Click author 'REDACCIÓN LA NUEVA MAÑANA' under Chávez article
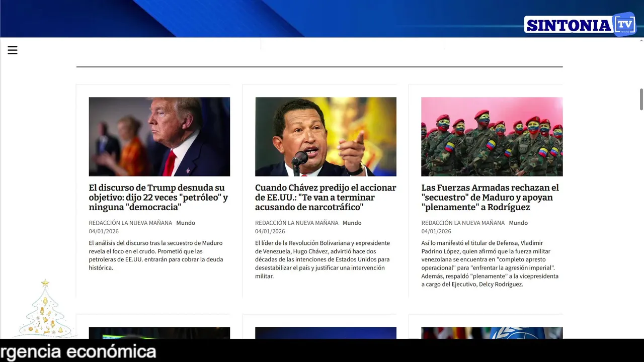Image resolution: width=644 pixels, height=362 pixels. (x=297, y=223)
